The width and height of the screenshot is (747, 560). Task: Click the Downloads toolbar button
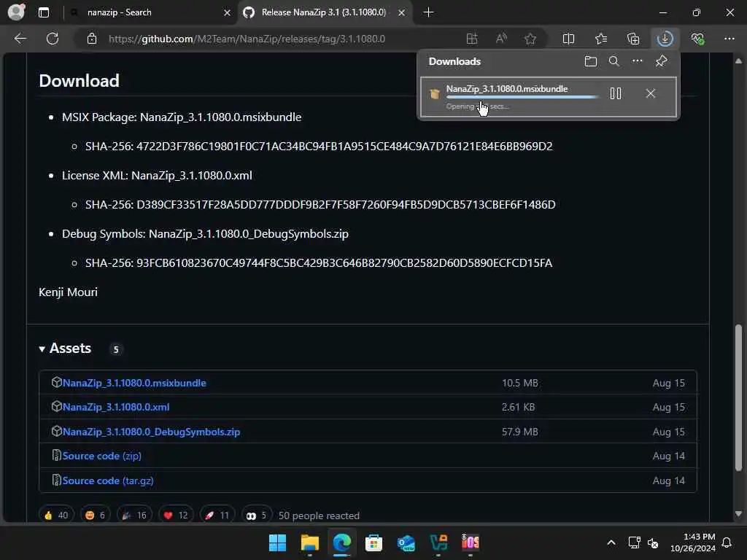coord(665,39)
